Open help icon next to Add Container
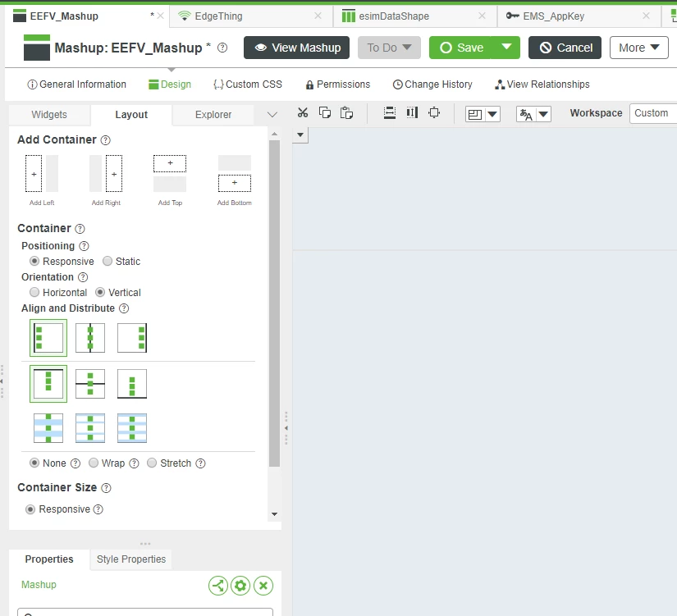The image size is (677, 616). 105,140
